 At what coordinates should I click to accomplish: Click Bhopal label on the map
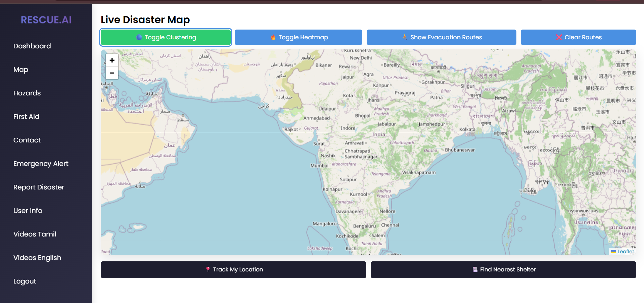363,116
